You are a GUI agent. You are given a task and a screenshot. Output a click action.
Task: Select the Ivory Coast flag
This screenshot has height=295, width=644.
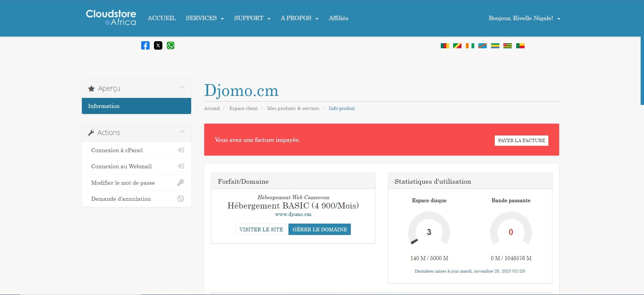(x=470, y=46)
